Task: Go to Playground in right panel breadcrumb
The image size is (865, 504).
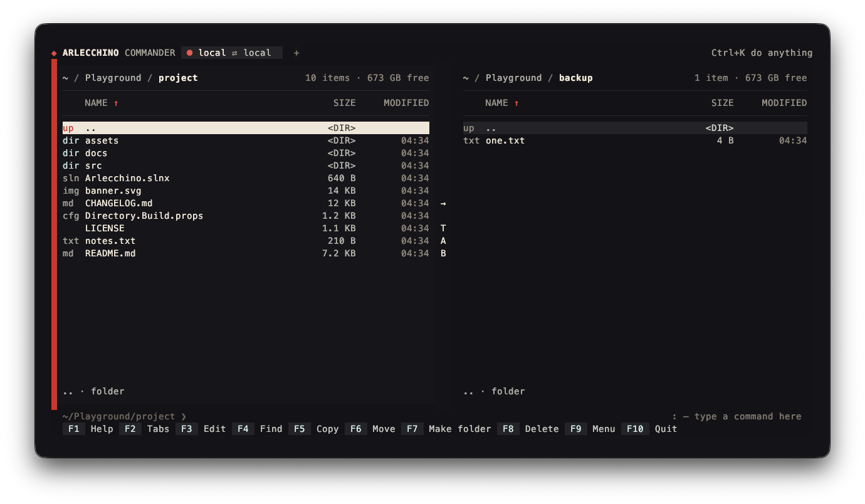Action: [514, 78]
